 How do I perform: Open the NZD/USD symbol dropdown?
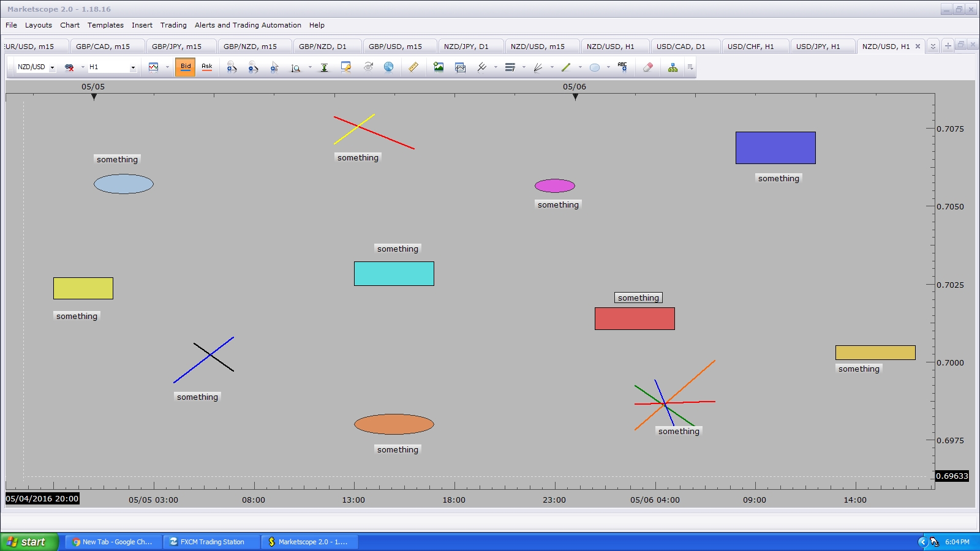[52, 67]
